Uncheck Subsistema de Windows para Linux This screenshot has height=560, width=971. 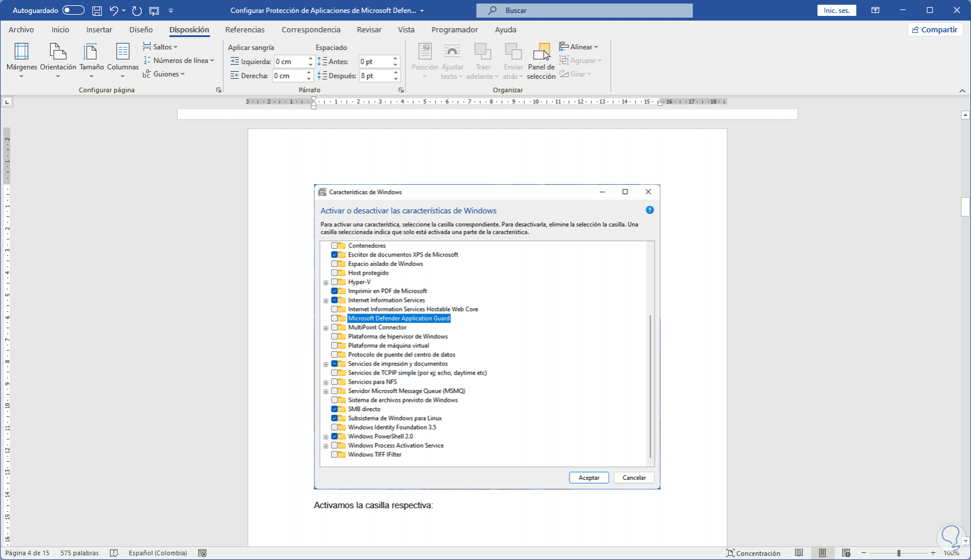[x=334, y=418]
